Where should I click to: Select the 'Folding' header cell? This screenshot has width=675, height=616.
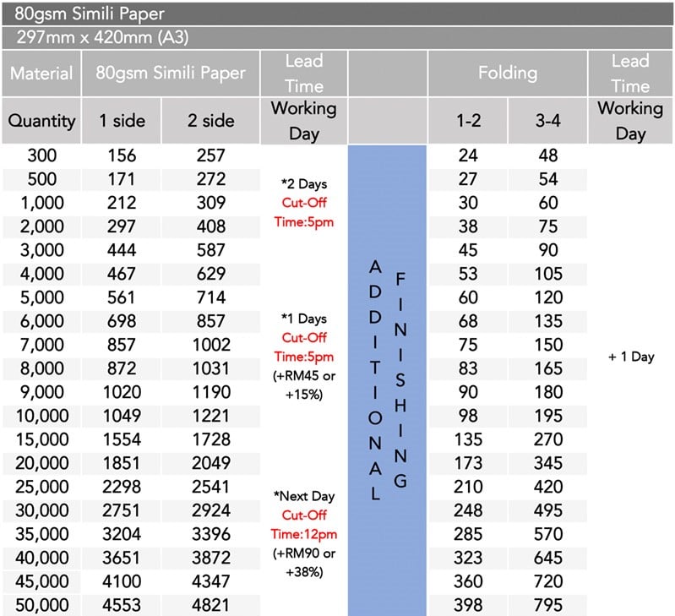[508, 74]
